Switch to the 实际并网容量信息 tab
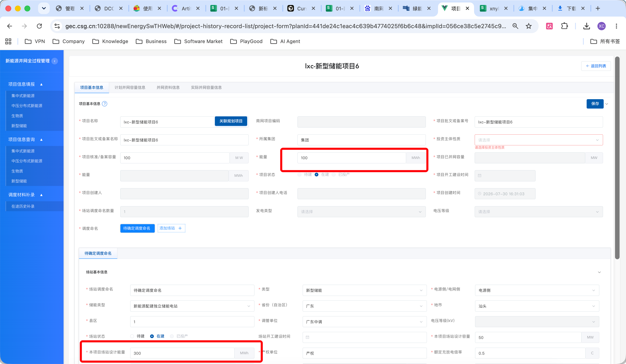Viewport: 626px width, 364px height. pos(206,87)
